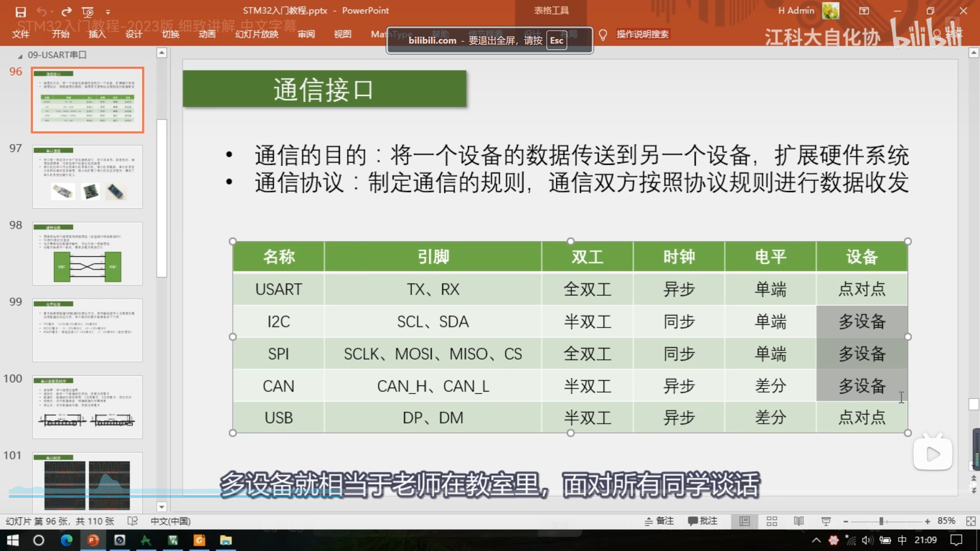Open the 插入 ribbon tab
This screenshot has height=551, width=980.
[x=97, y=34]
